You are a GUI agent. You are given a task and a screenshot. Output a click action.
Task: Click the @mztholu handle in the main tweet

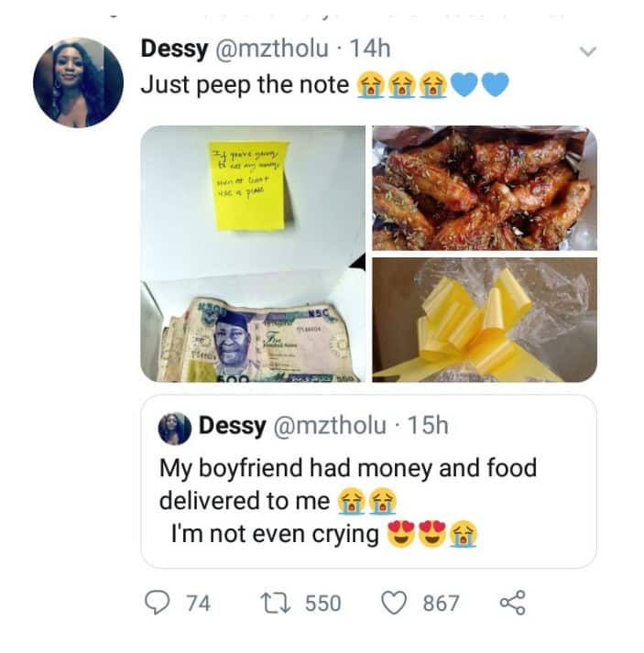pyautogui.click(x=271, y=50)
